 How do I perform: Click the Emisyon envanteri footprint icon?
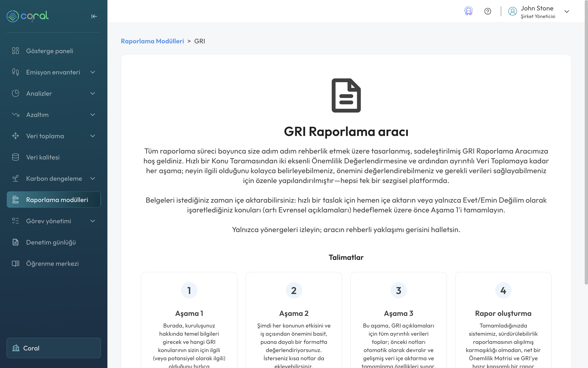[x=16, y=72]
